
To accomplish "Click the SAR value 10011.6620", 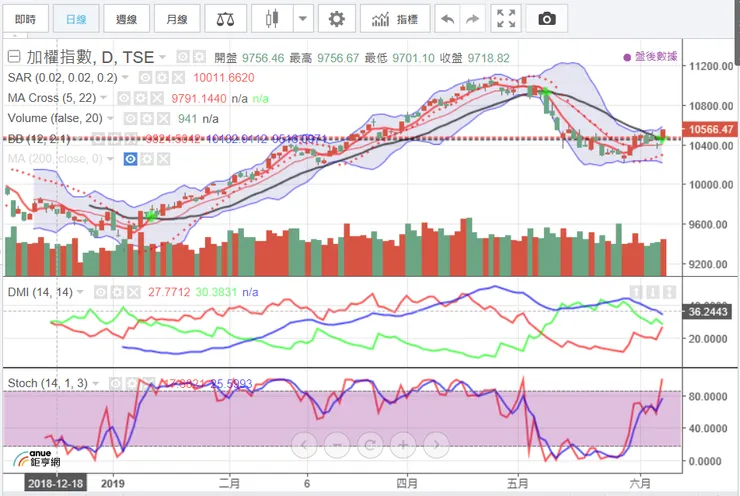I will tap(224, 78).
